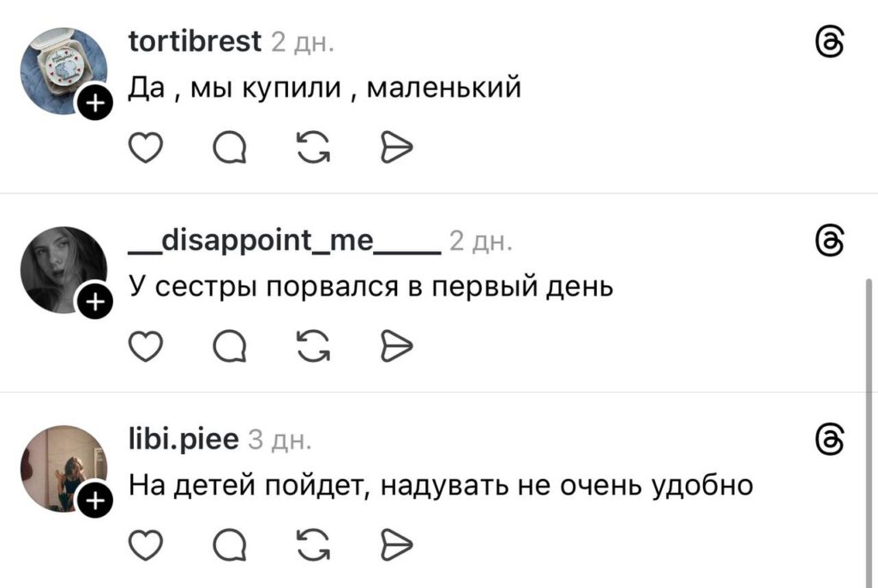Repost the tortibrest comment
Screen dimensions: 878x588
312,149
